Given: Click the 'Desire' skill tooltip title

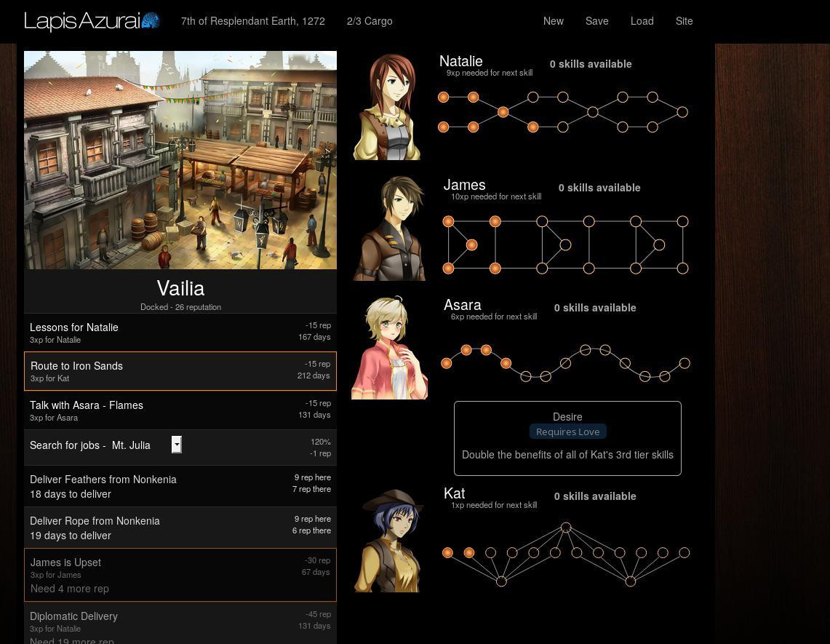Looking at the screenshot, I should (567, 417).
